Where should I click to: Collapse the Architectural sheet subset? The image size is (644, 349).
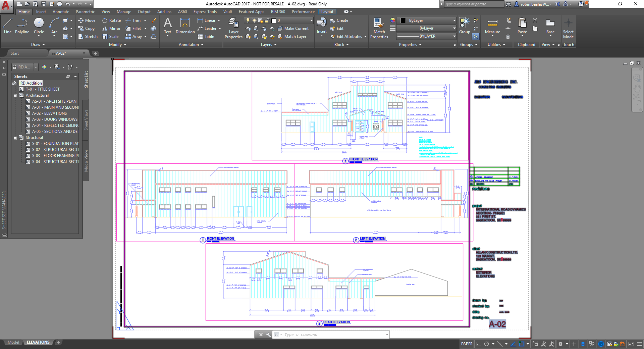click(15, 96)
